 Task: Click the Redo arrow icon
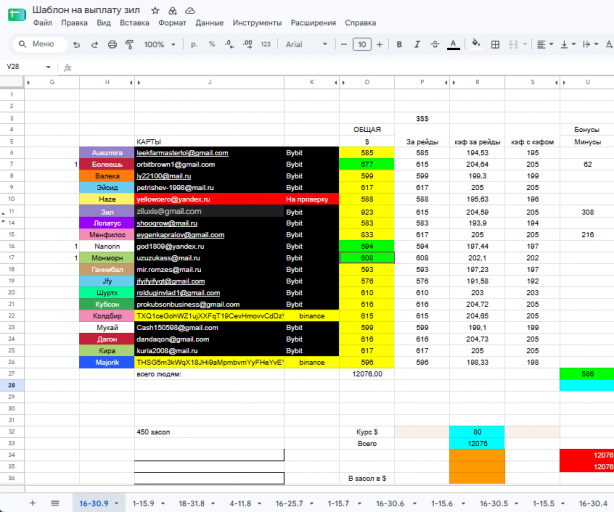point(94,45)
